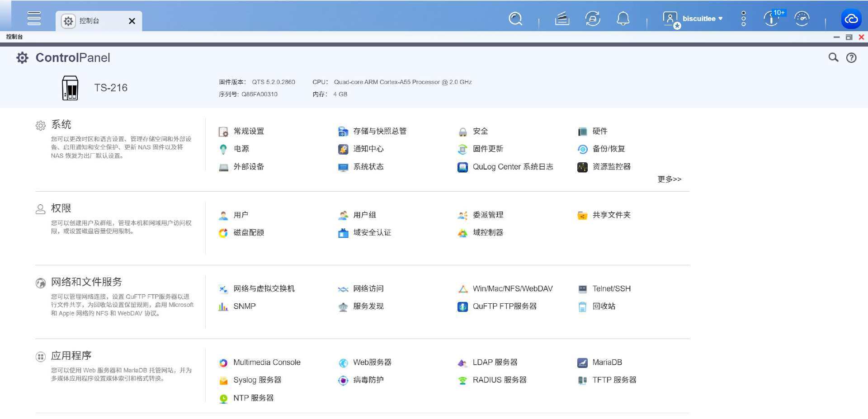This screenshot has height=419, width=868.
Task: Open the help question mark icon
Action: point(851,57)
